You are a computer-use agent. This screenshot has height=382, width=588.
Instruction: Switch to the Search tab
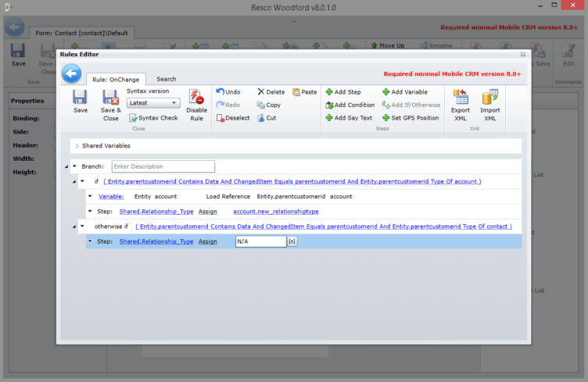tap(166, 79)
